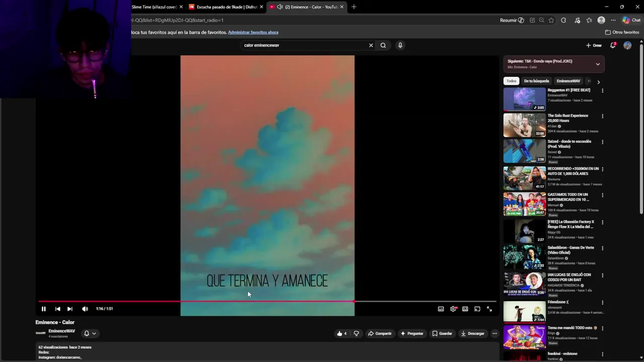Open the 'Otros favoritos' folder
This screenshot has width=644, height=362.
pos(622,32)
